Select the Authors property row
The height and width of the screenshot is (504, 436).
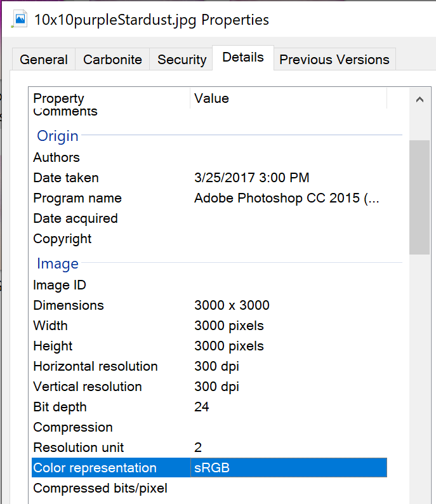coord(56,157)
